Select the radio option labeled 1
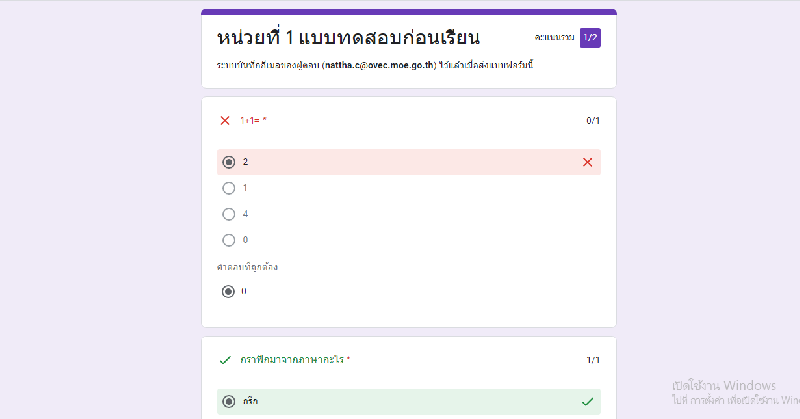The width and height of the screenshot is (800, 419). pos(229,188)
